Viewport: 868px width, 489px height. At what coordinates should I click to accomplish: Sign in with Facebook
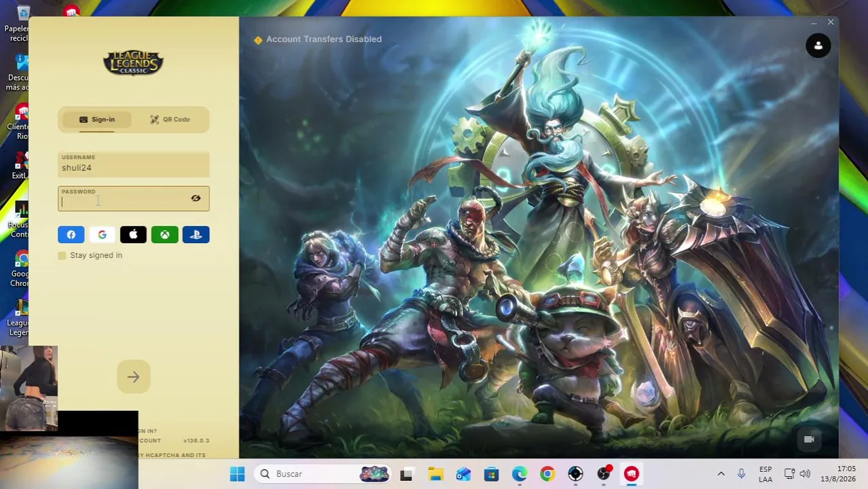tap(71, 235)
